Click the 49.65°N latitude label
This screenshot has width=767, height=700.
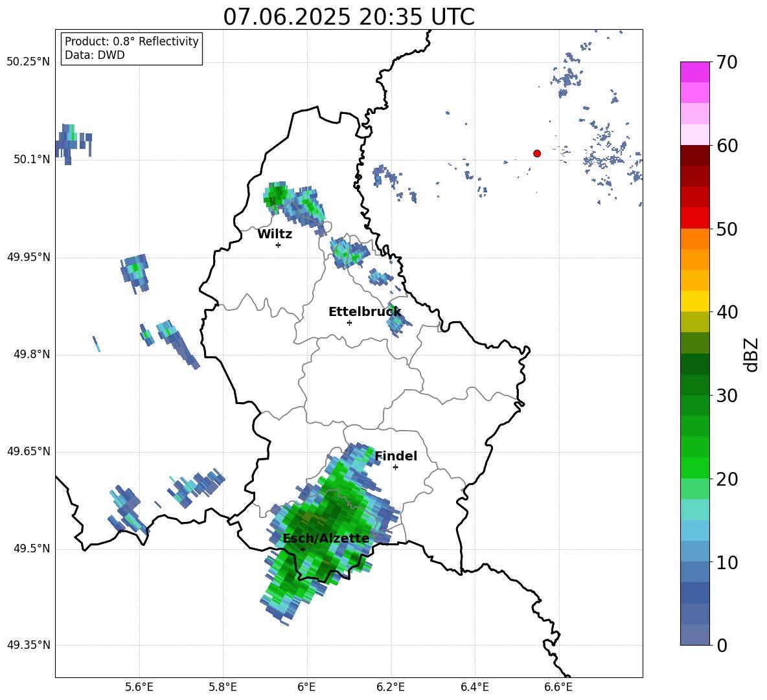[x=29, y=451]
